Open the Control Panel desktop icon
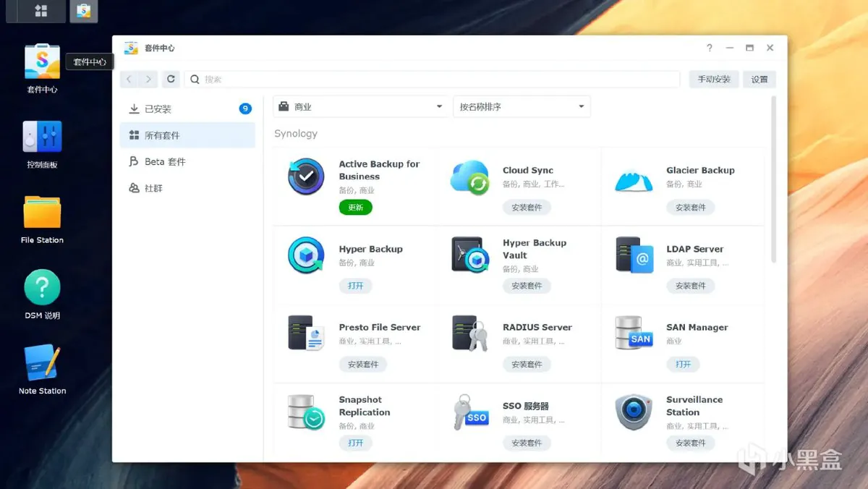 42,137
